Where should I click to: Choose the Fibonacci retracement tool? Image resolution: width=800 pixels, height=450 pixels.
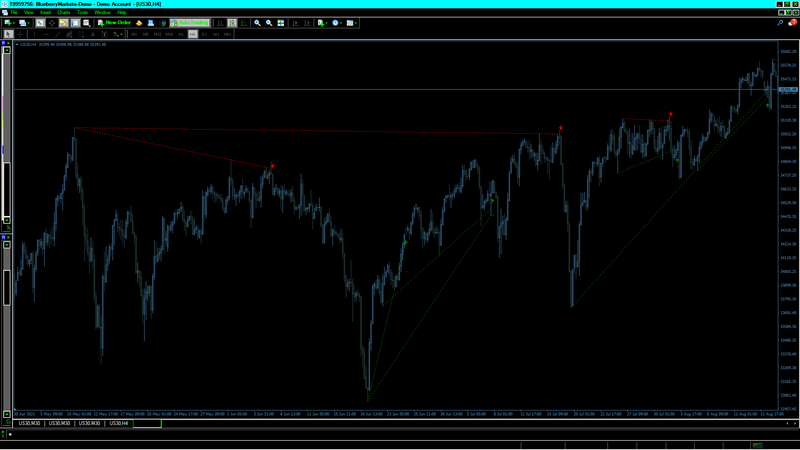click(81, 34)
